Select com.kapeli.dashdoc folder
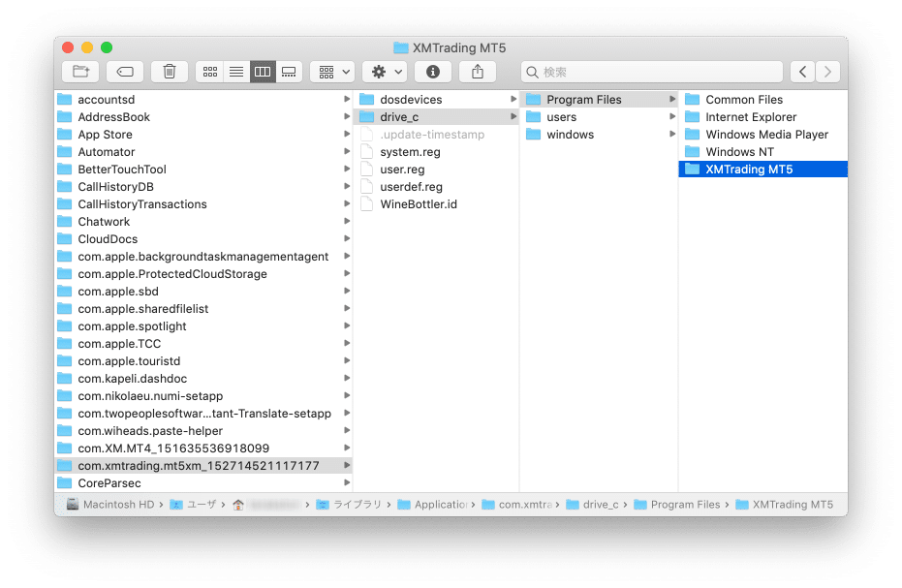This screenshot has height=588, width=902. point(203,379)
